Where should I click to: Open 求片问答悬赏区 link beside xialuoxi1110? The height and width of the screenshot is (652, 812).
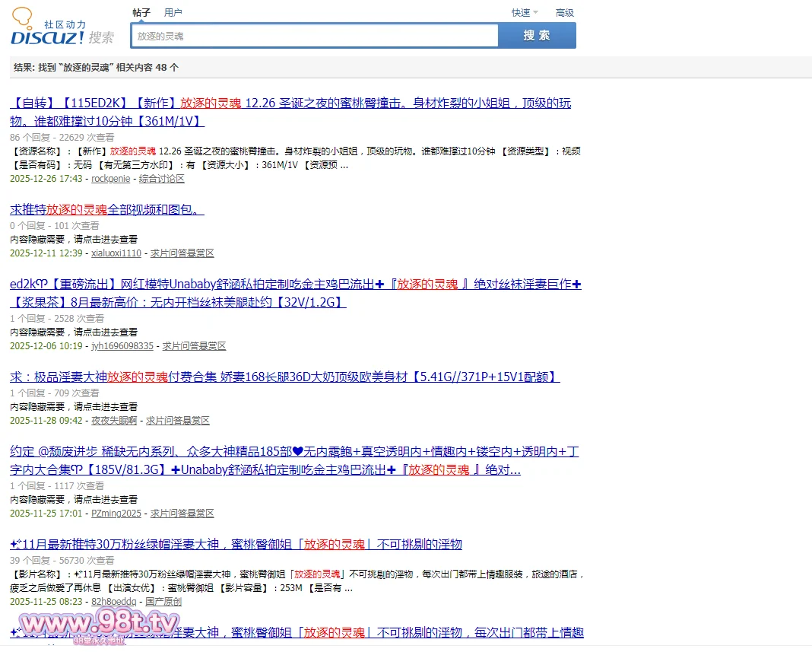point(182,253)
